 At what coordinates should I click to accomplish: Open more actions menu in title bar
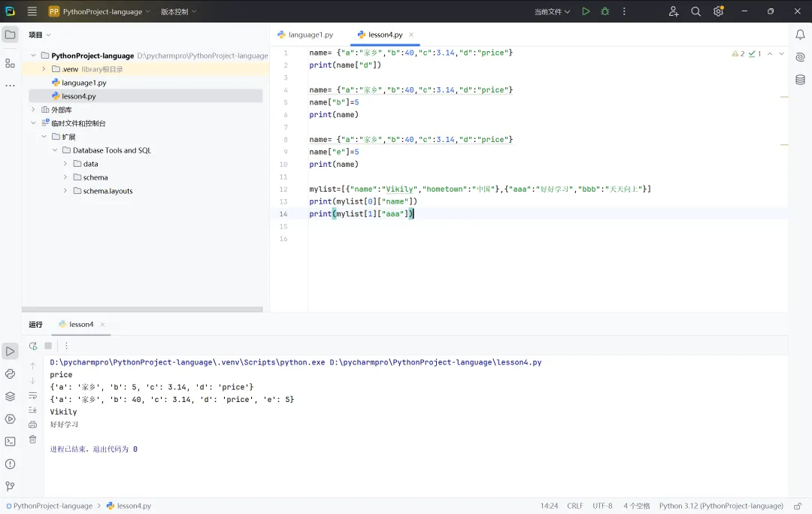point(624,11)
